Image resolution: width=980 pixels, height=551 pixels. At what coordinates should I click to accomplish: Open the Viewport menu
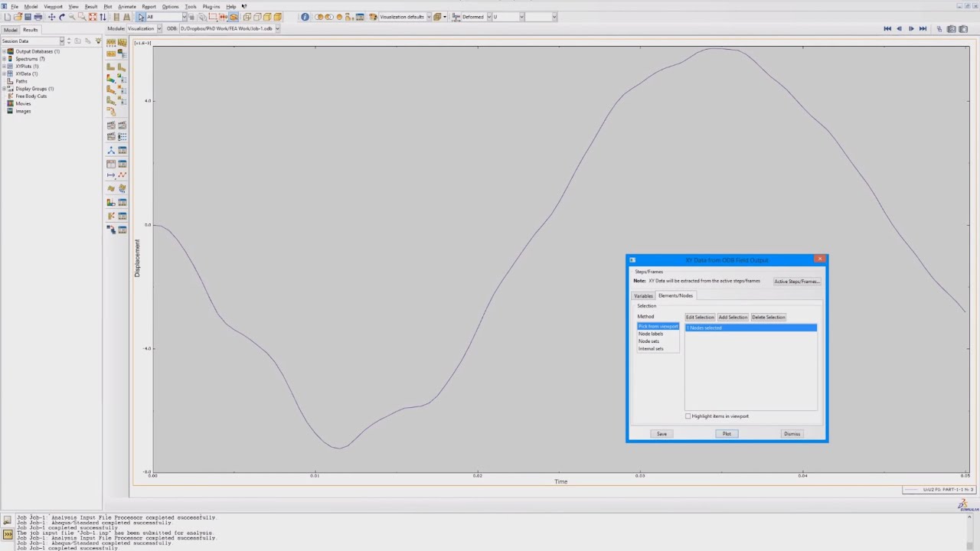[x=53, y=6]
